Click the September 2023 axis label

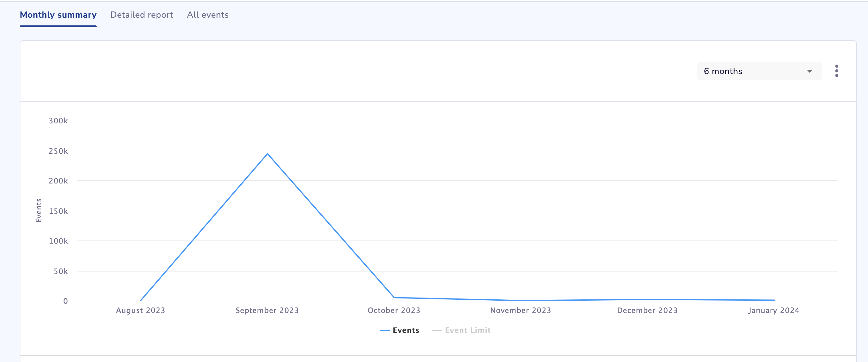tap(267, 311)
